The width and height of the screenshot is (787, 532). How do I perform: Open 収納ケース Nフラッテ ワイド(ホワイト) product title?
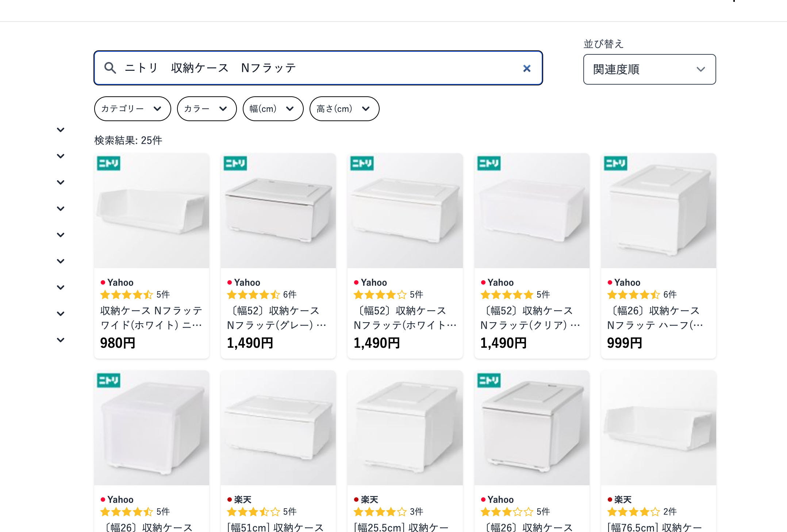tap(151, 317)
